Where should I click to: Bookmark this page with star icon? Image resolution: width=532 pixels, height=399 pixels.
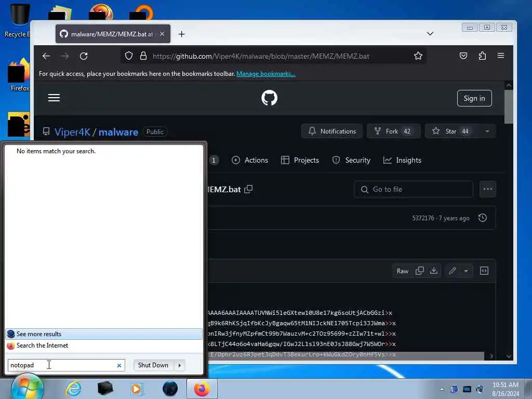click(x=418, y=56)
